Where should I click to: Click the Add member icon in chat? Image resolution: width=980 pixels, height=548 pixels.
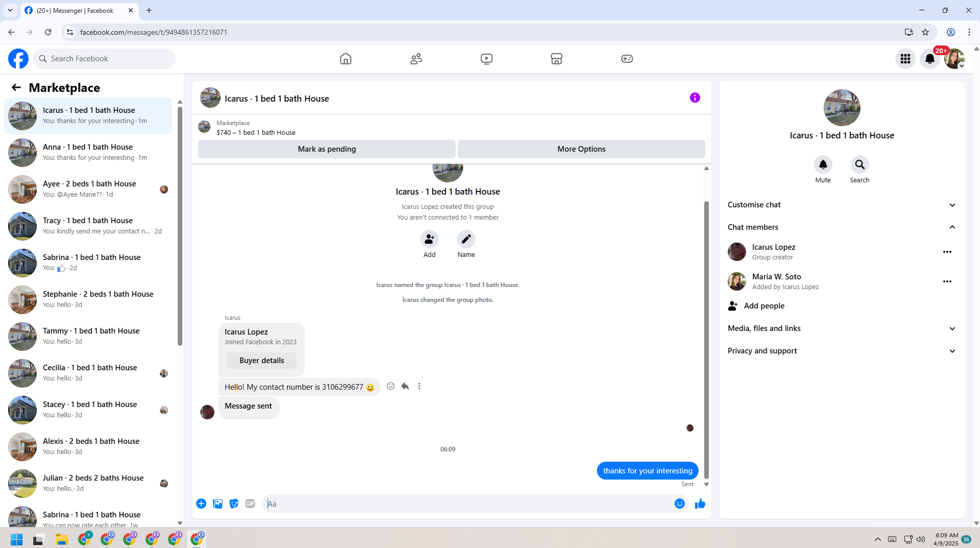(429, 239)
